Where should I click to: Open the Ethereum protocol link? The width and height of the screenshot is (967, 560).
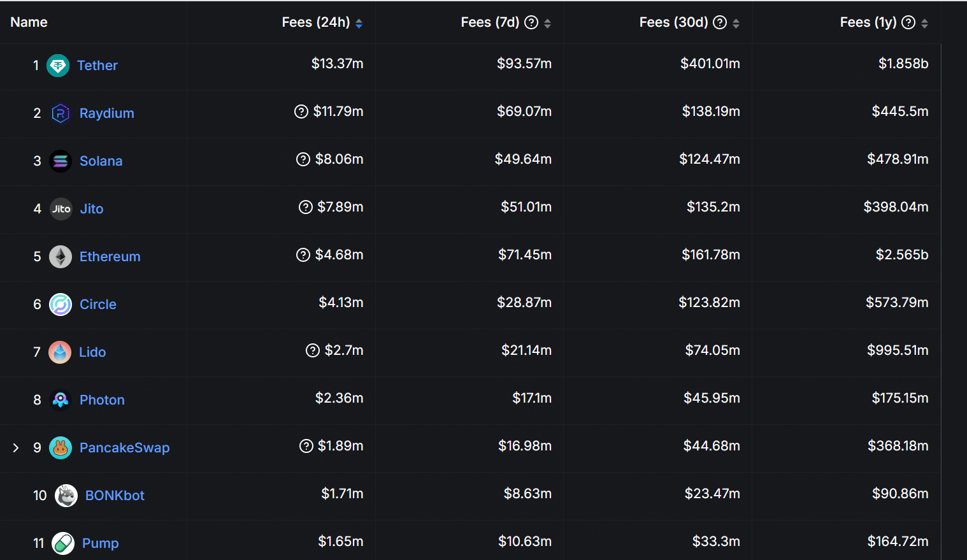[x=110, y=257]
